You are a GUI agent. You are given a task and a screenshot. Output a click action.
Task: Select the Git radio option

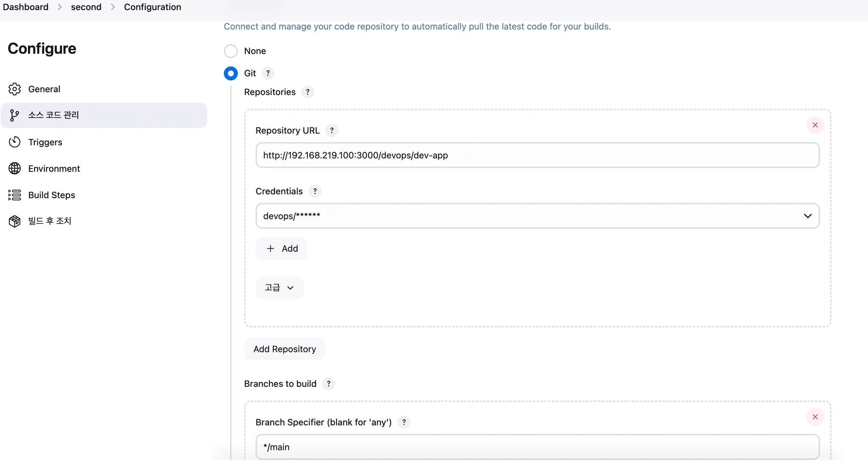pyautogui.click(x=231, y=73)
